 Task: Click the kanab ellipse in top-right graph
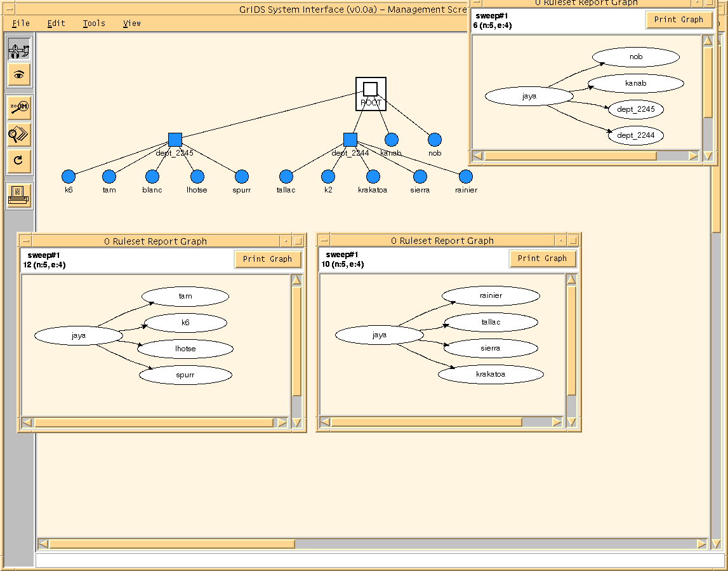click(x=635, y=83)
